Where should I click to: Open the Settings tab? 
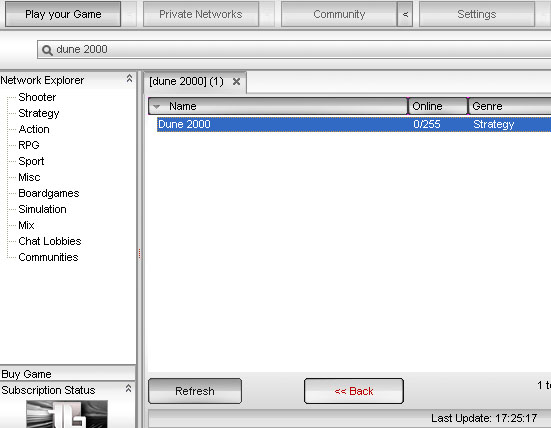477,14
